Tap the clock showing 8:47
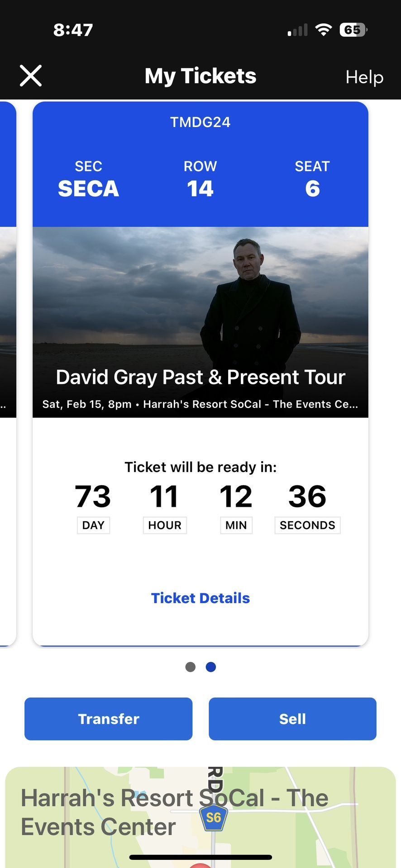The image size is (401, 868). coord(73,30)
